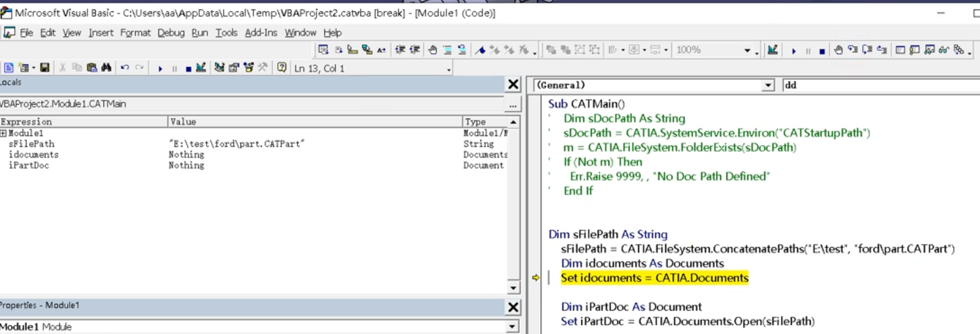Viewport: 980px width, 334px height.
Task: Open the Properties Module1 object dropdown
Action: coord(512,327)
